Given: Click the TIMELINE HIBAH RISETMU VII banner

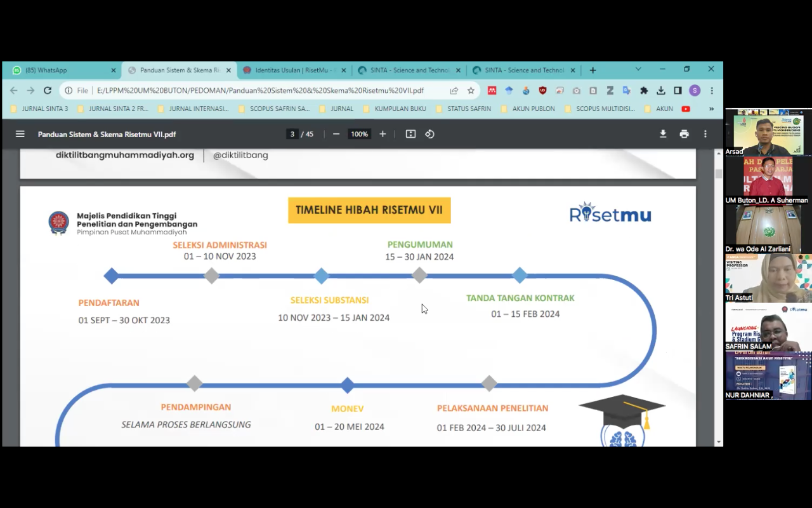Looking at the screenshot, I should [369, 210].
